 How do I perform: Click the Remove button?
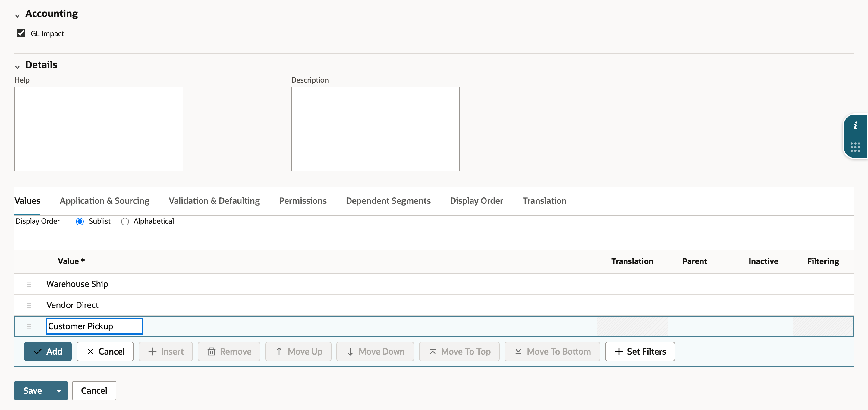tap(229, 352)
